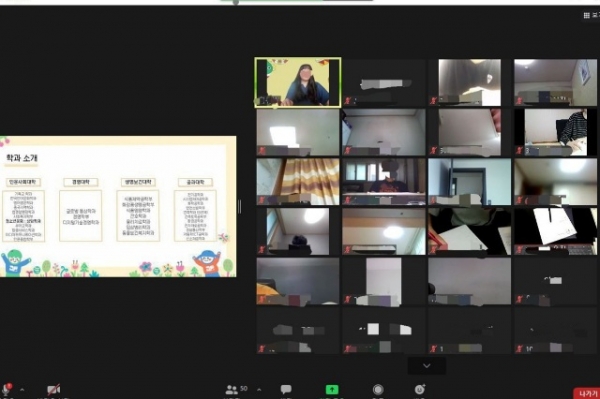The width and height of the screenshot is (600, 399).
Task: Expand the arrow next to Participants
Action: click(259, 390)
